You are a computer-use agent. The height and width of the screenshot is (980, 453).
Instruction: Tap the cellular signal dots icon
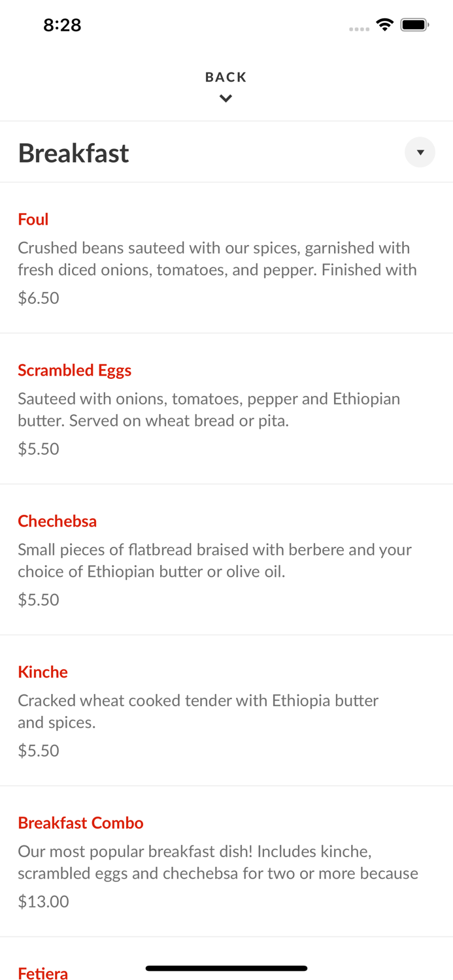(359, 29)
